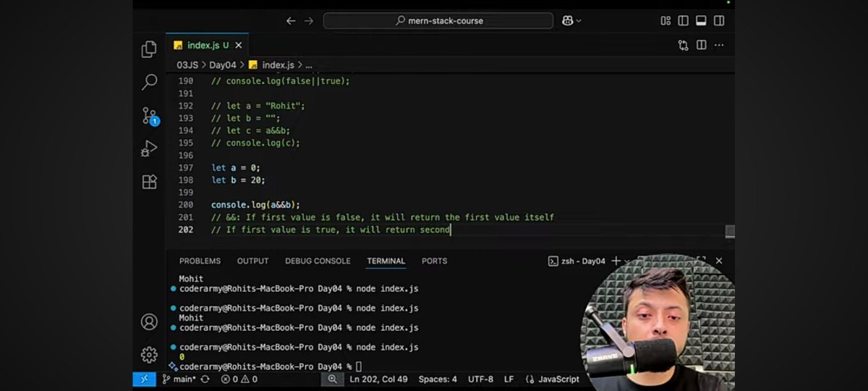Screen dimensions: 868x391
Task: Click the Day04 breadcrumb
Action: (x=223, y=64)
